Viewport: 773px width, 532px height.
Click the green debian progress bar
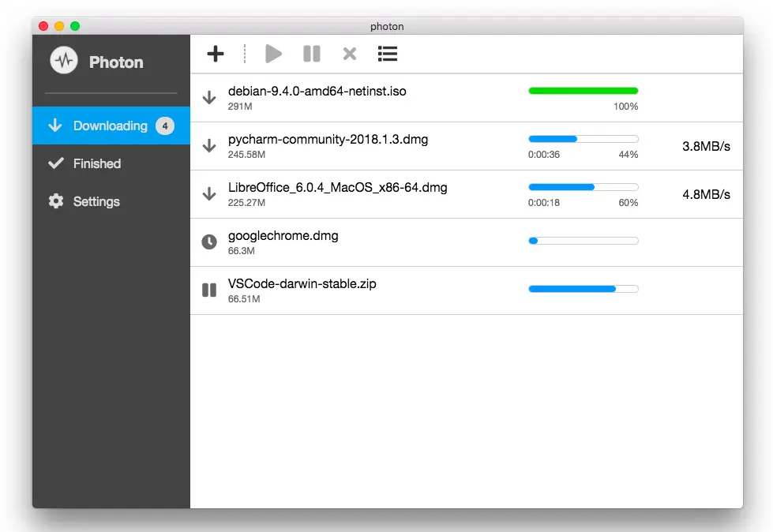[x=584, y=91]
